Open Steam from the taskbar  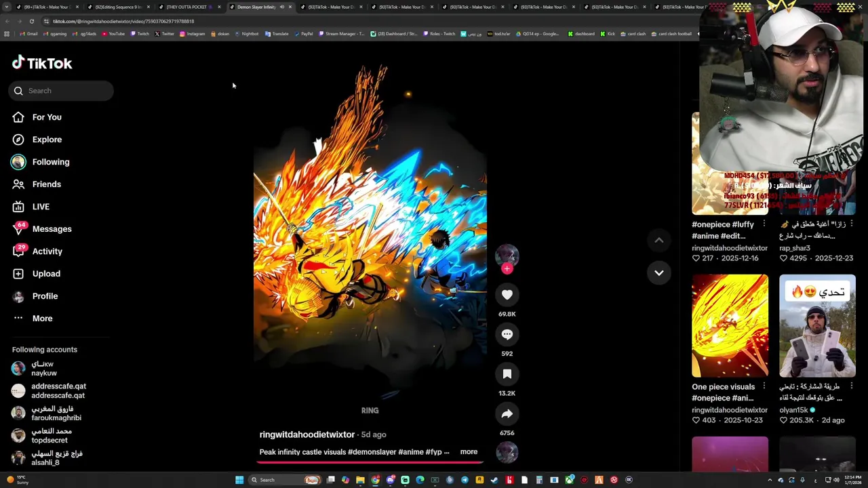[494, 480]
